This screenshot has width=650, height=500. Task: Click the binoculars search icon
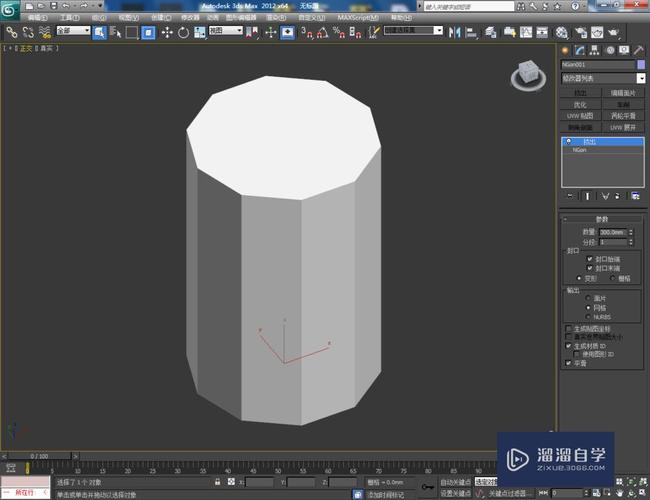point(521,6)
